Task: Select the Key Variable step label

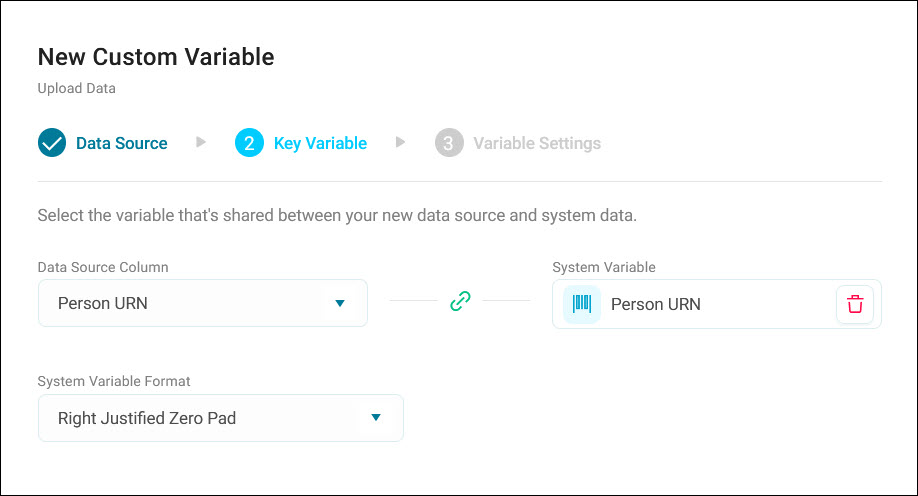Action: [x=320, y=143]
